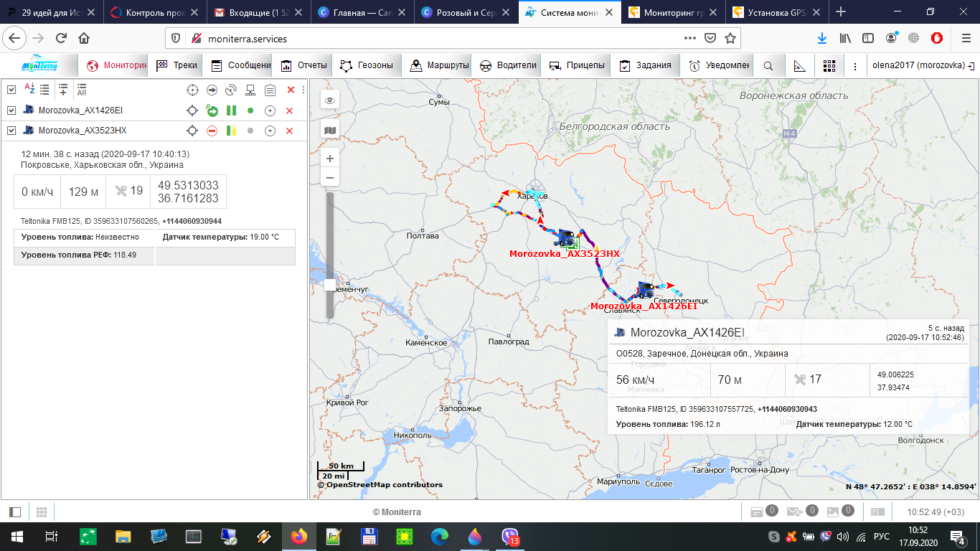Open Уведомления tab
Image resolution: width=980 pixels, height=551 pixels.
717,65
